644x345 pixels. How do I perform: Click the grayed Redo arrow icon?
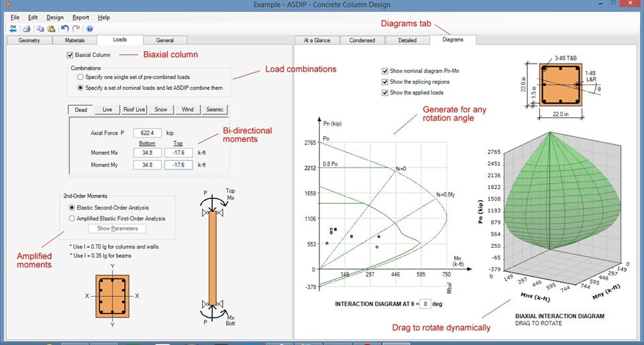[x=76, y=29]
